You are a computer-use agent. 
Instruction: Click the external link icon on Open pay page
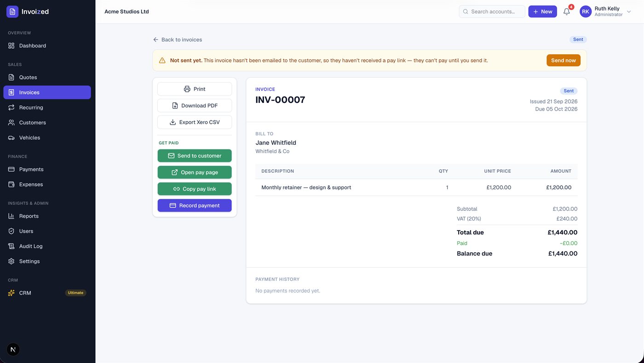click(x=174, y=172)
